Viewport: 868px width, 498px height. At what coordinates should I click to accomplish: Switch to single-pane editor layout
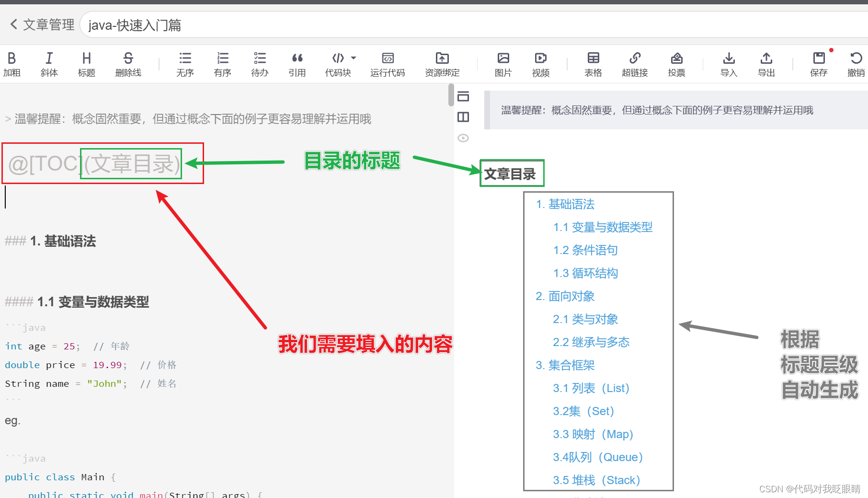(463, 96)
